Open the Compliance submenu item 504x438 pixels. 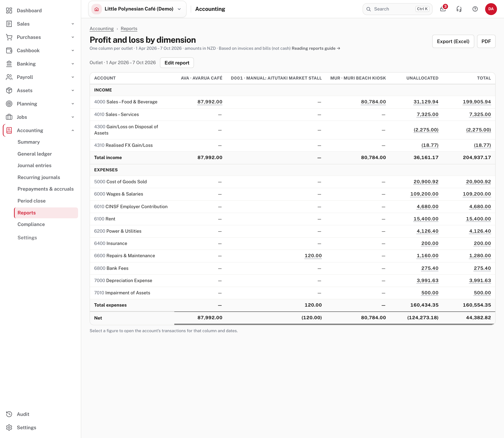[31, 224]
